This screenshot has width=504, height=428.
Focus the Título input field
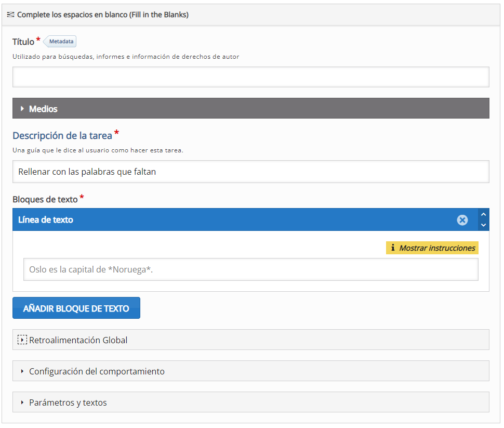[250, 77]
